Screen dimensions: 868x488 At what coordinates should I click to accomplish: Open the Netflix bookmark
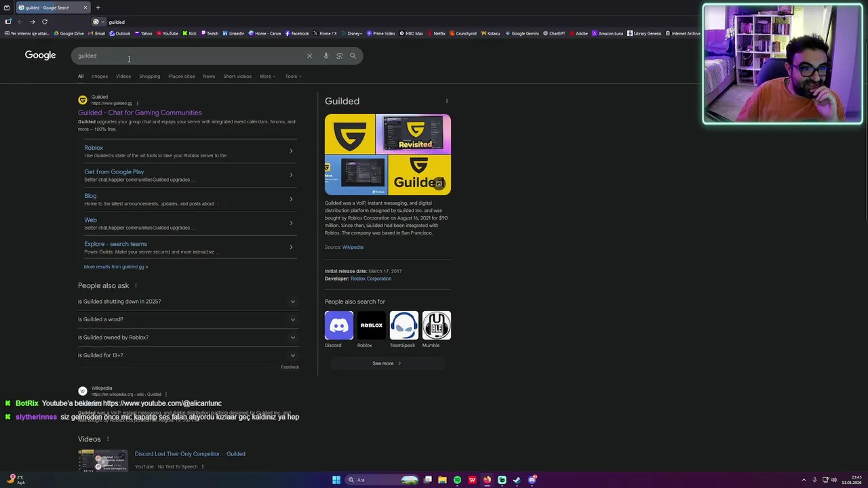coord(436,33)
